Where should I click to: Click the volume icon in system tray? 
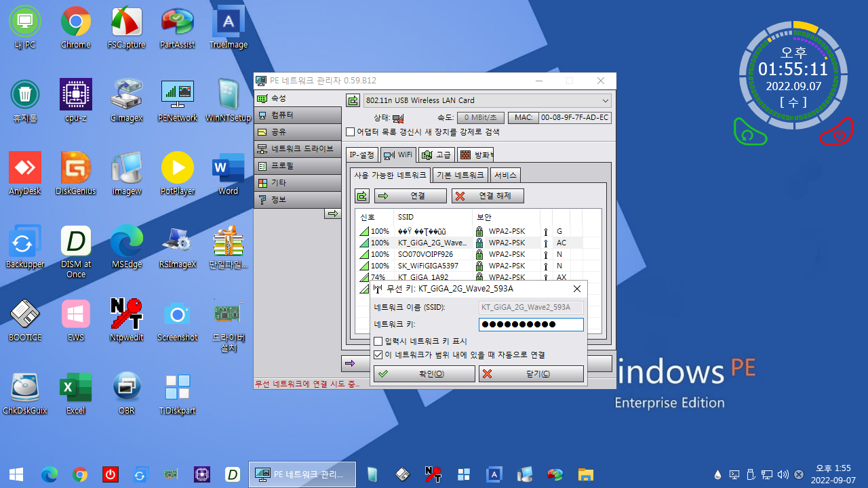(x=783, y=474)
